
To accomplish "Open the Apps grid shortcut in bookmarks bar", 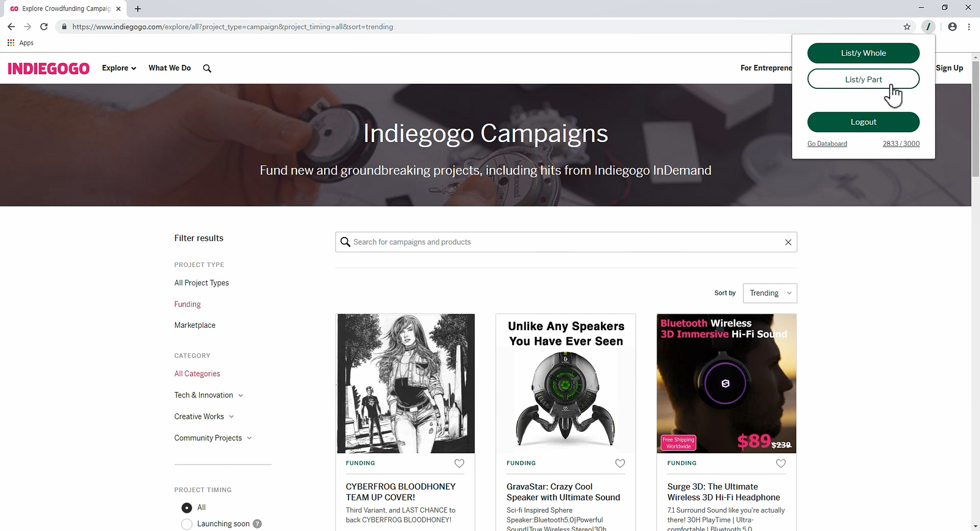I will (x=20, y=43).
